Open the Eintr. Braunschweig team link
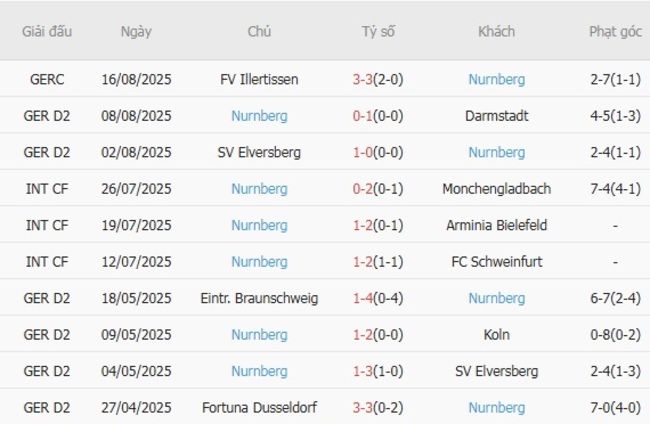The width and height of the screenshot is (650, 424). [x=259, y=298]
